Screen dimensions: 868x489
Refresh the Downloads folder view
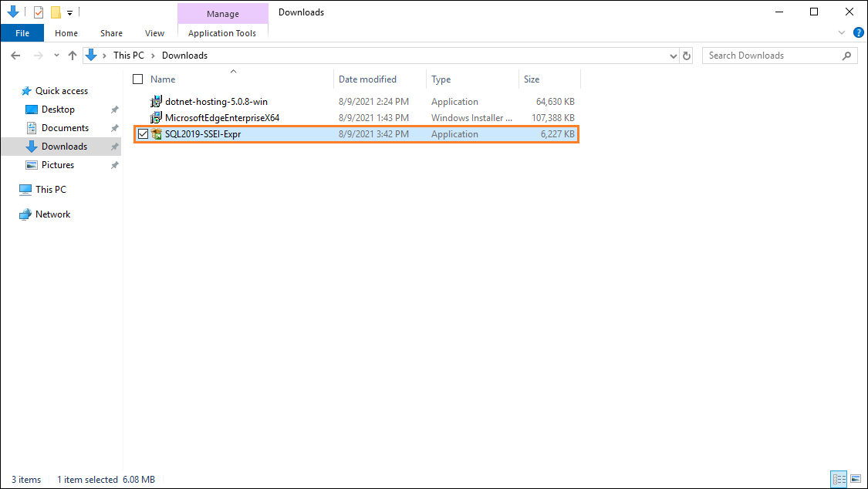(x=687, y=55)
